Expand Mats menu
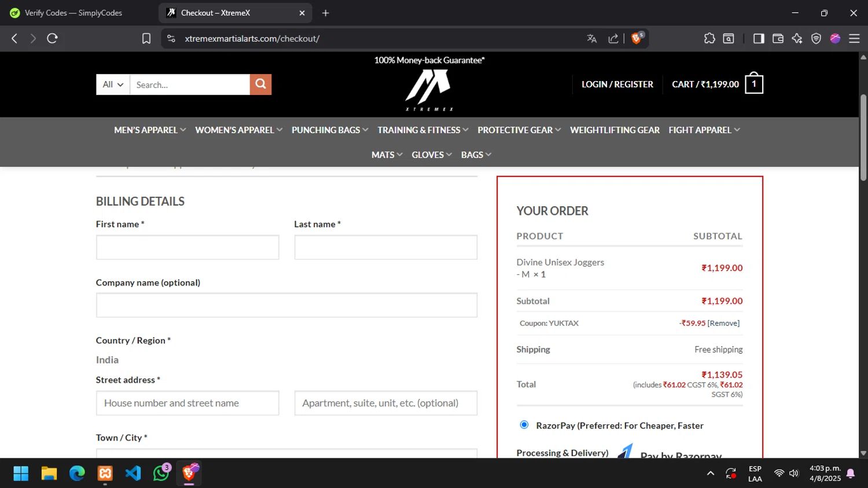 pos(387,155)
